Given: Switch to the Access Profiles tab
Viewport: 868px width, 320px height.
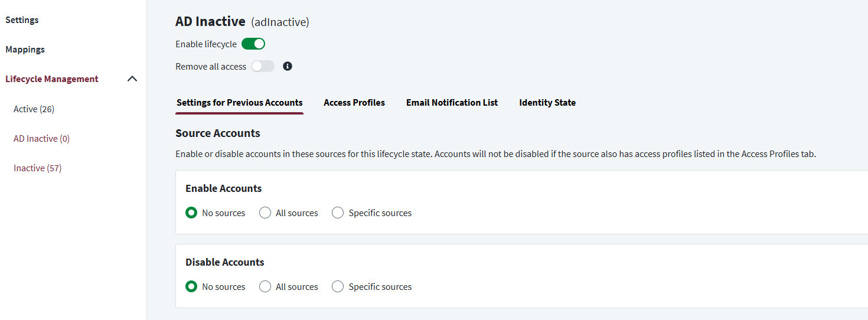Looking at the screenshot, I should click(x=354, y=103).
